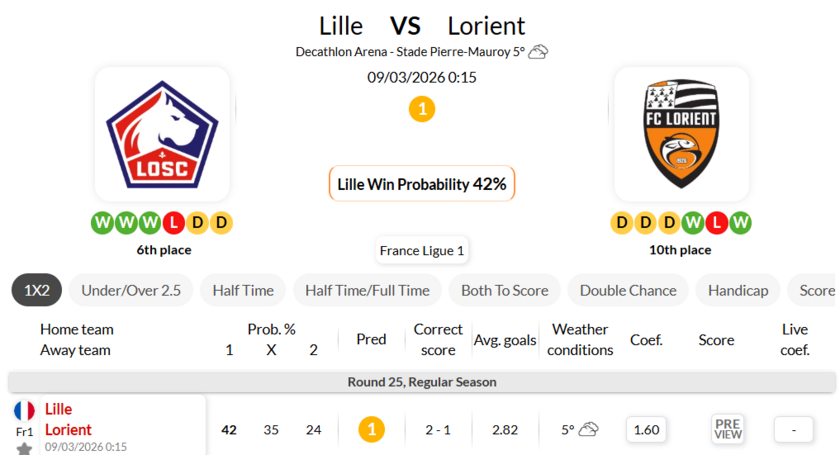This screenshot has height=455, width=840.
Task: Click the 1.60 coefficient button
Action: click(x=647, y=430)
